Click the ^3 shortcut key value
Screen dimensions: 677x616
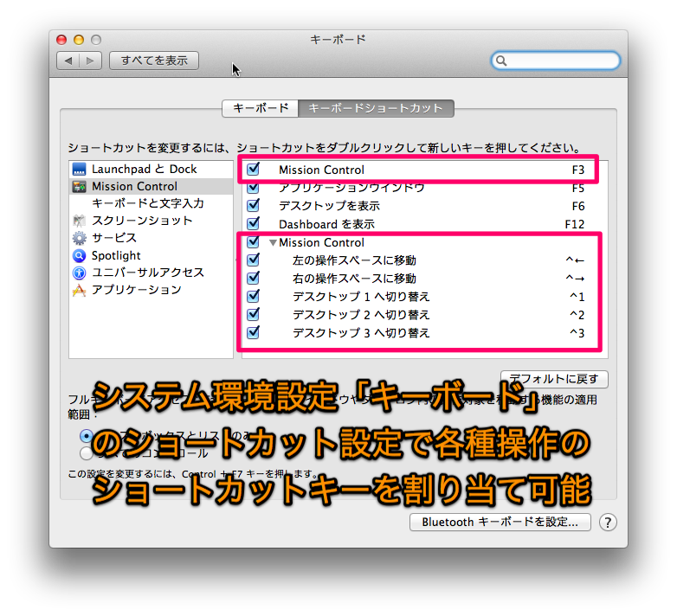[x=577, y=333]
